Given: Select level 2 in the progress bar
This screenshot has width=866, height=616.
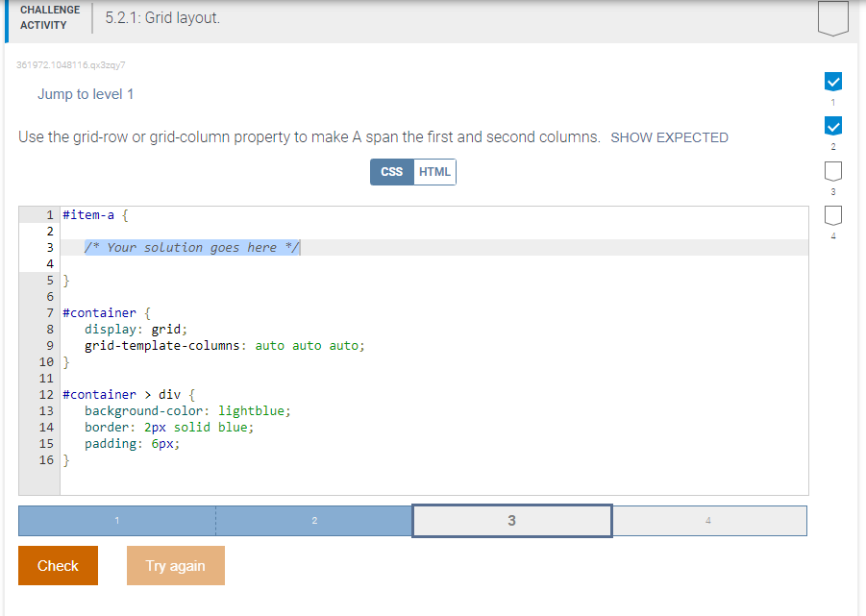Looking at the screenshot, I should point(314,520).
